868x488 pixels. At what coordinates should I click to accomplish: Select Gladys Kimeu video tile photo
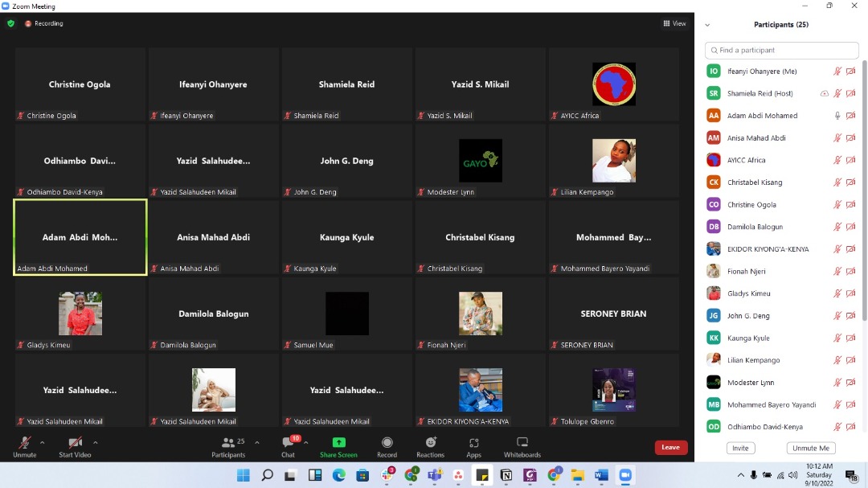[x=80, y=314]
